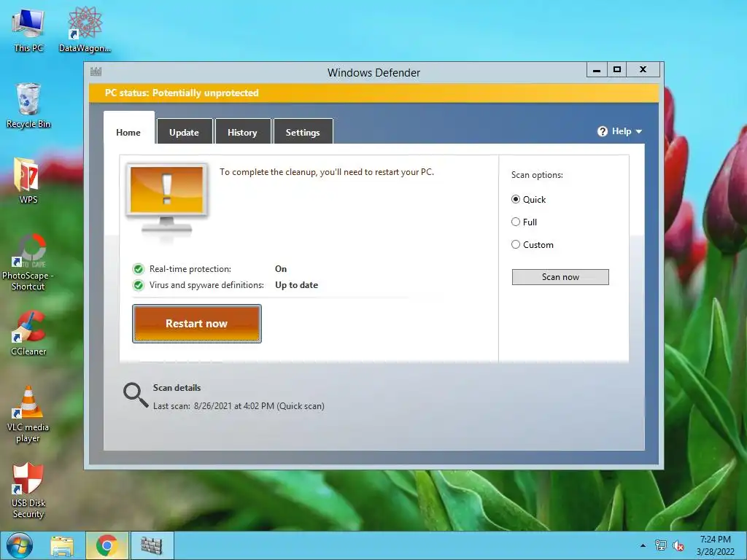Close the Windows Defender window
Image resolution: width=747 pixels, height=560 pixels.
tap(643, 70)
